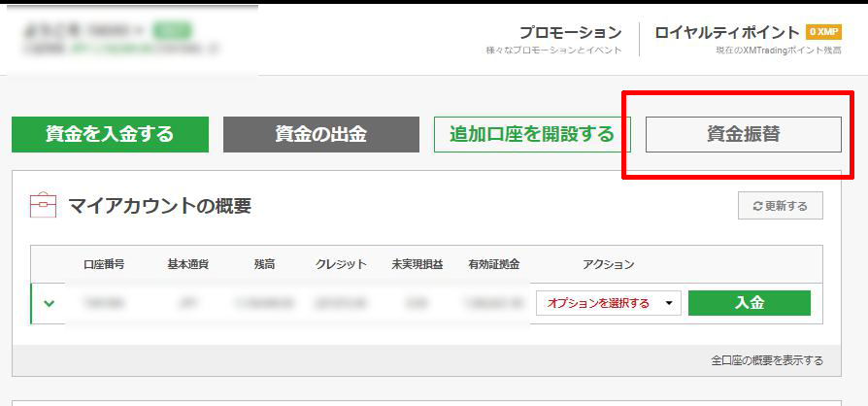Expand the account row with green chevron

click(x=49, y=303)
